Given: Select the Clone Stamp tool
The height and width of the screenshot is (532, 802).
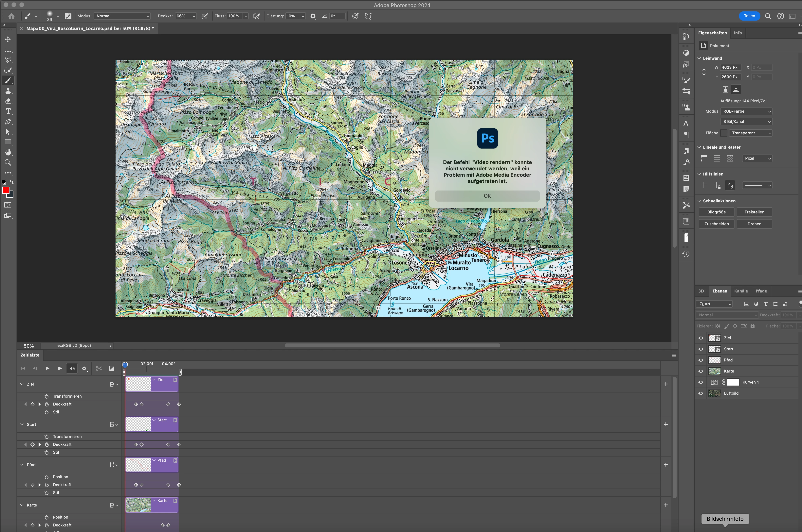Looking at the screenshot, I should tap(8, 91).
